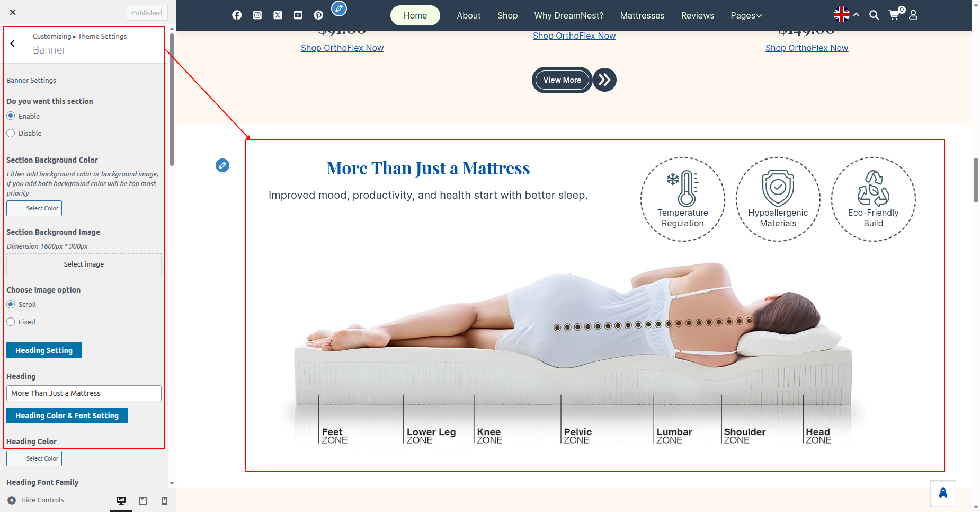This screenshot has width=980, height=512.
Task: Select the Disable radio option
Action: (11, 134)
